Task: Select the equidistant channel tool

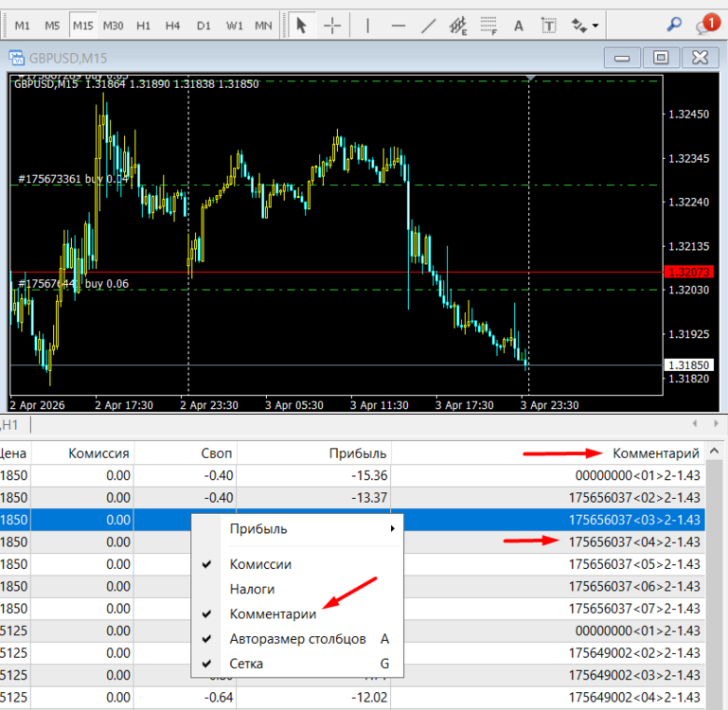Action: (x=458, y=25)
